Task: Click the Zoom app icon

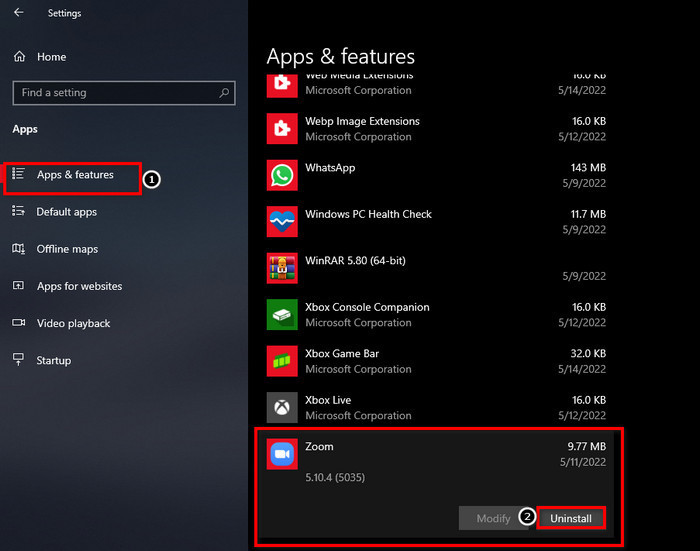Action: pos(282,454)
